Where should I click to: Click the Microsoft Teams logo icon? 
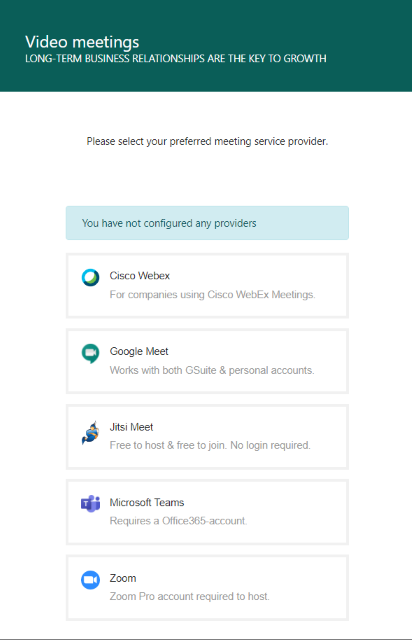(90, 504)
